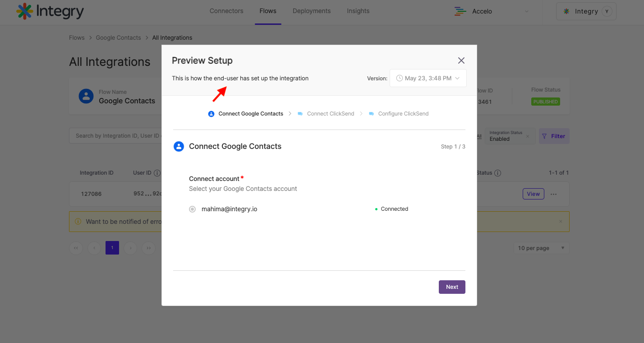Screen dimensions: 644x343
Task: Click the Configure ClickSend step icon
Action: click(372, 114)
